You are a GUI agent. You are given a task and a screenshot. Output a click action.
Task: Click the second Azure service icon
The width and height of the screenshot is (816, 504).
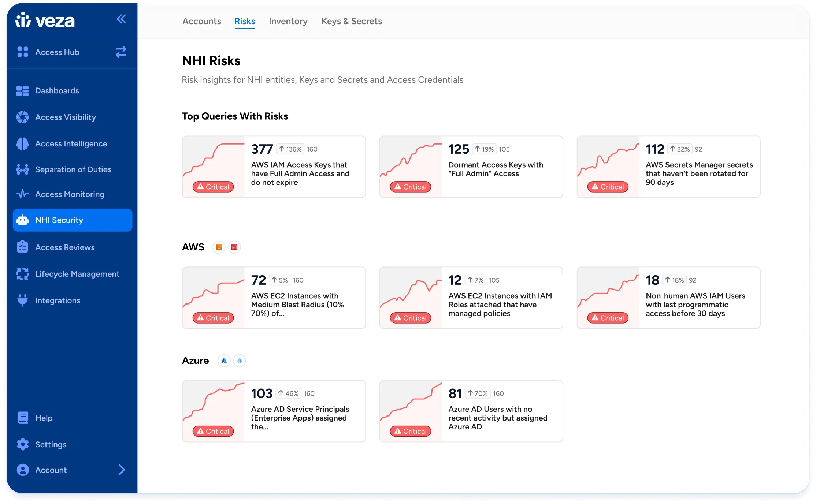click(x=240, y=361)
